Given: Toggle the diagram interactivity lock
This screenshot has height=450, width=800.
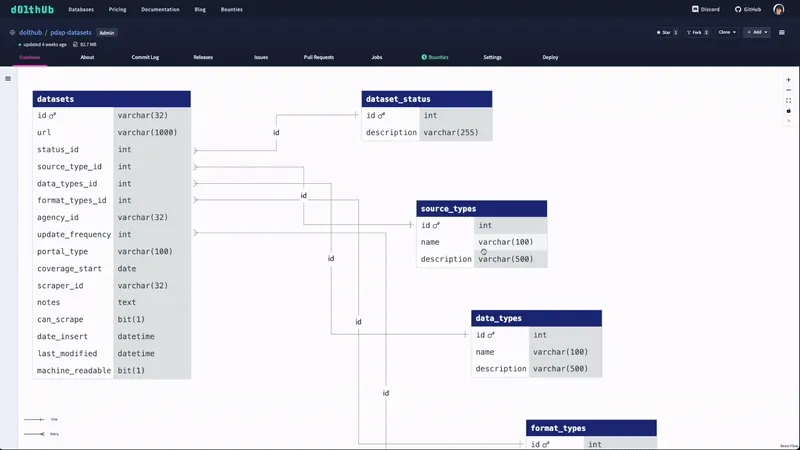Looking at the screenshot, I should (x=789, y=111).
